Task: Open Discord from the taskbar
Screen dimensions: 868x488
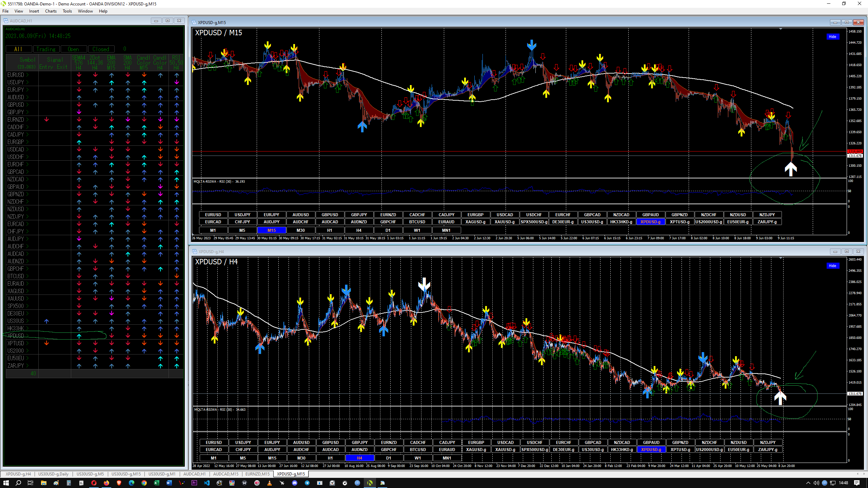Action: (295, 483)
